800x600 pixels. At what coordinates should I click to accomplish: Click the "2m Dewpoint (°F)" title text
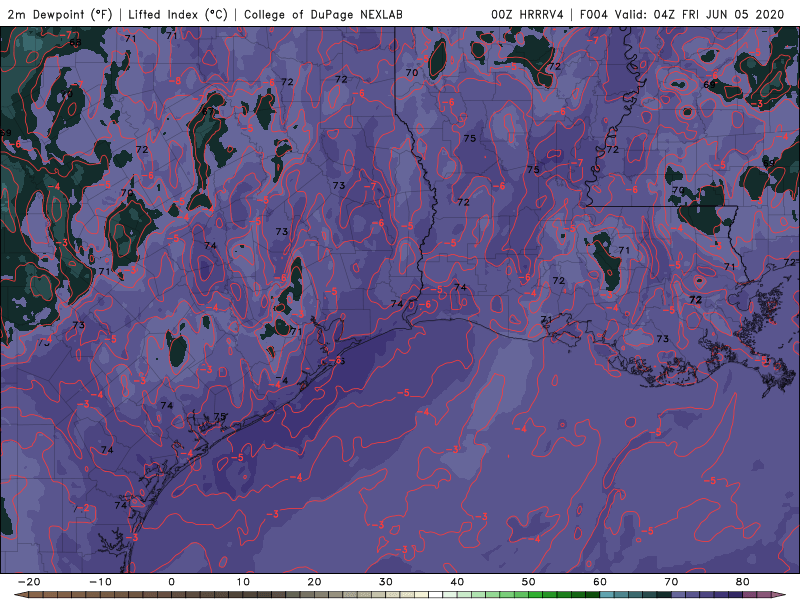(59, 14)
